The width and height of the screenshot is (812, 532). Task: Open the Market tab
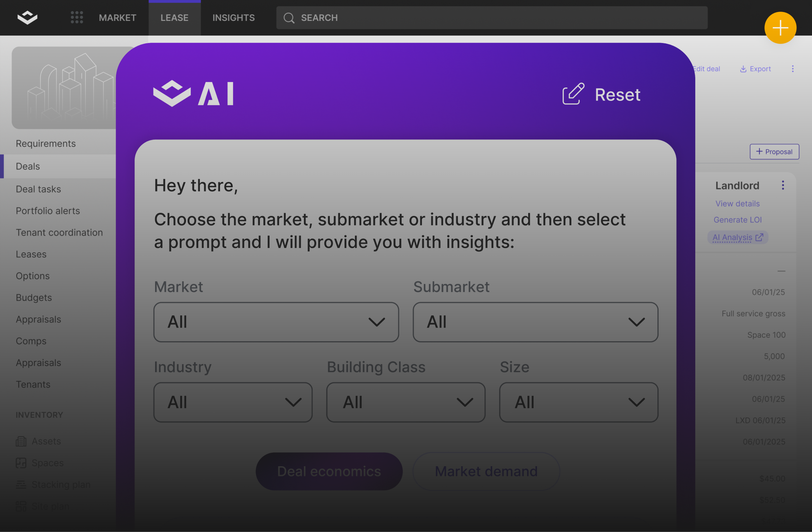point(118,18)
